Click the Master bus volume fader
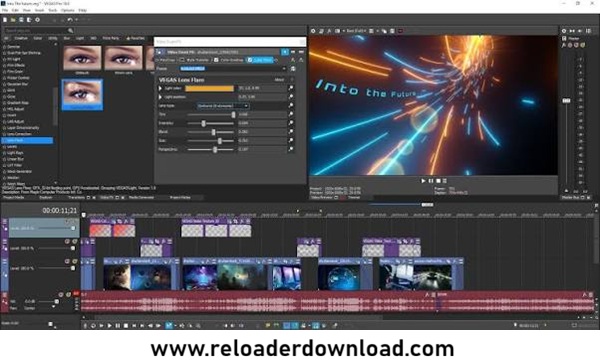This screenshot has width=600, height=364. pyautogui.click(x=566, y=101)
